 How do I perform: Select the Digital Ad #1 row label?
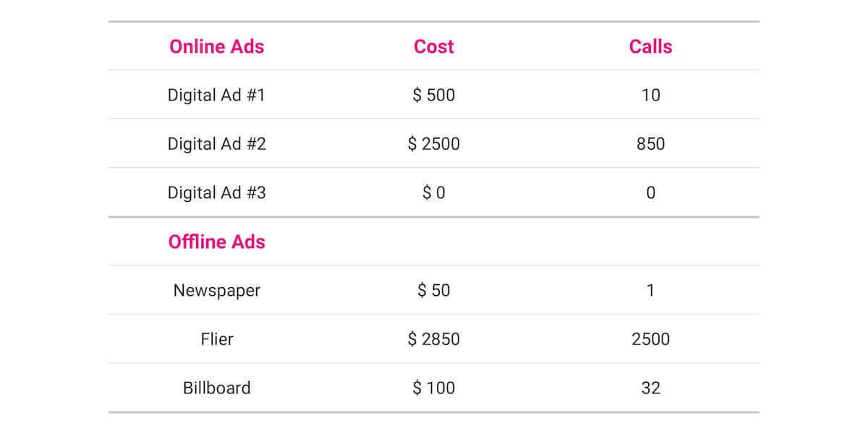(216, 95)
